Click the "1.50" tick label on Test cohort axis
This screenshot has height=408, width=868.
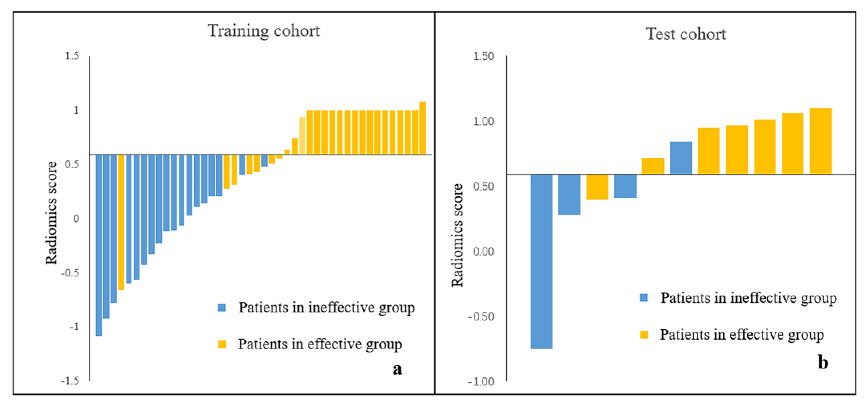point(483,56)
